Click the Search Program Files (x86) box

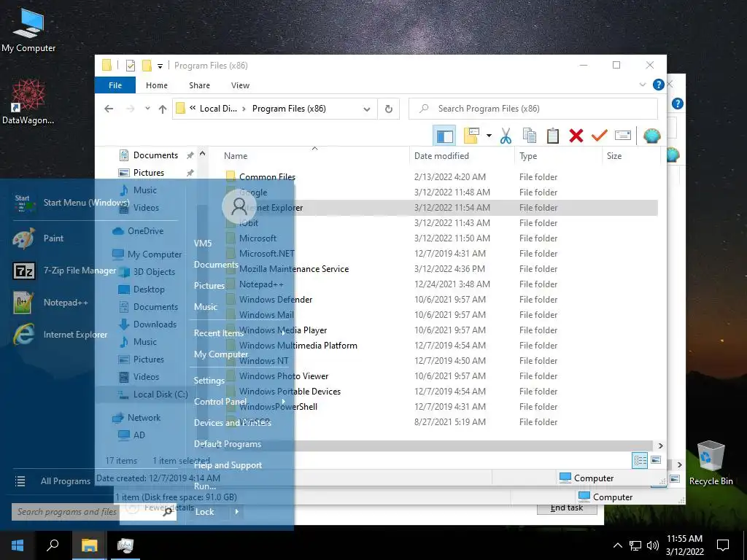533,109
